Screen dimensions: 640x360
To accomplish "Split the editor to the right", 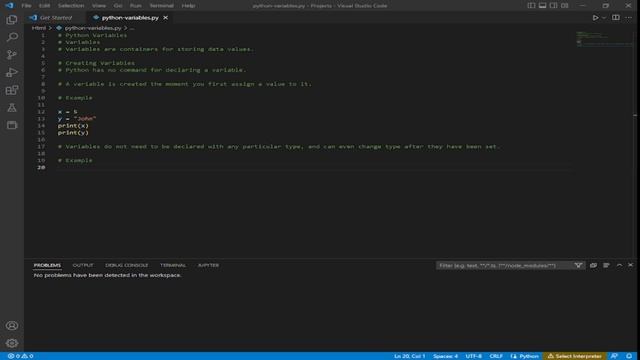I will 616,18.
